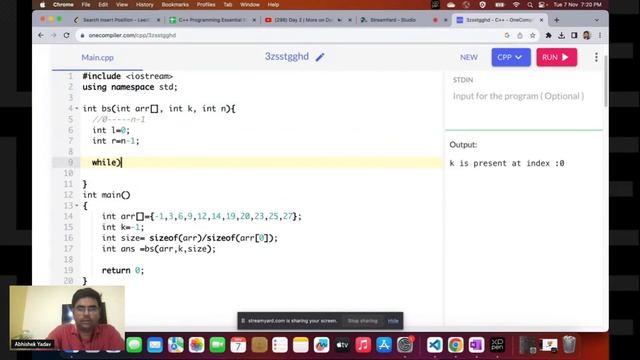Open the OneCompiler three-dot options menu
This screenshot has width=640, height=360.
pyautogui.click(x=596, y=57)
